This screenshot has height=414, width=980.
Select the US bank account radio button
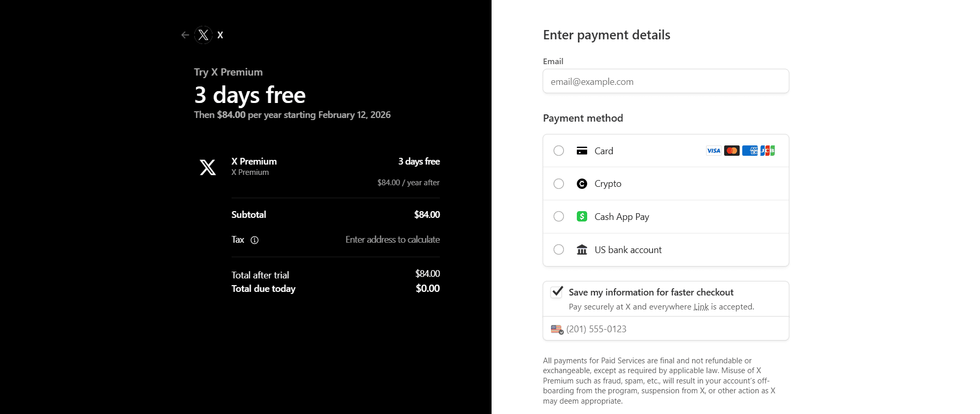tap(559, 249)
